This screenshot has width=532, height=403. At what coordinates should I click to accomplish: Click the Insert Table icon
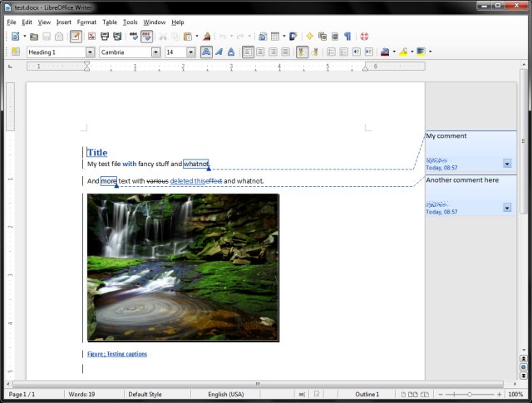[x=275, y=37]
